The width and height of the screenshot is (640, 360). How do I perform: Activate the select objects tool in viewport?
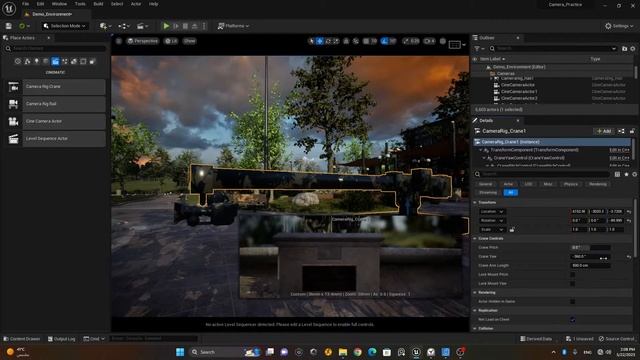311,41
